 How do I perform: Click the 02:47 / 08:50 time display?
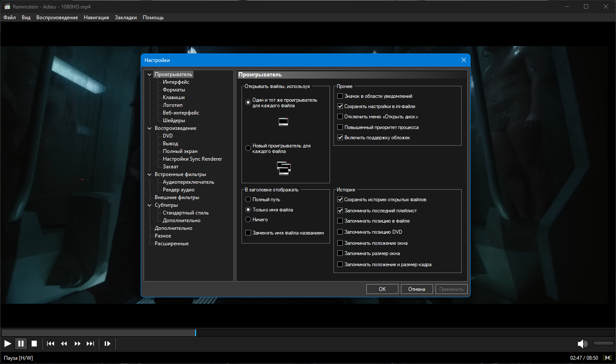(584, 358)
